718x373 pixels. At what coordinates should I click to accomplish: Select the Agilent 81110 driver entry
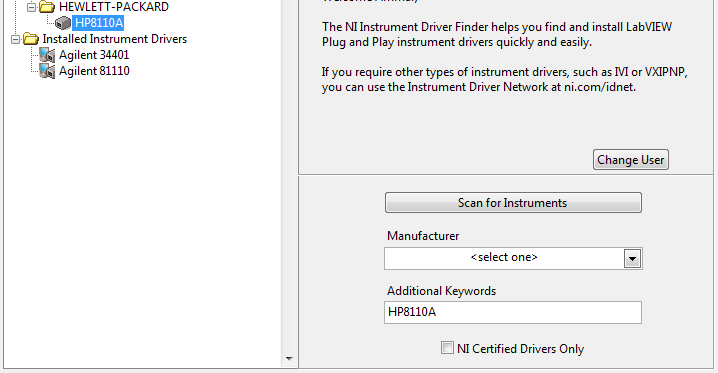[x=94, y=71]
